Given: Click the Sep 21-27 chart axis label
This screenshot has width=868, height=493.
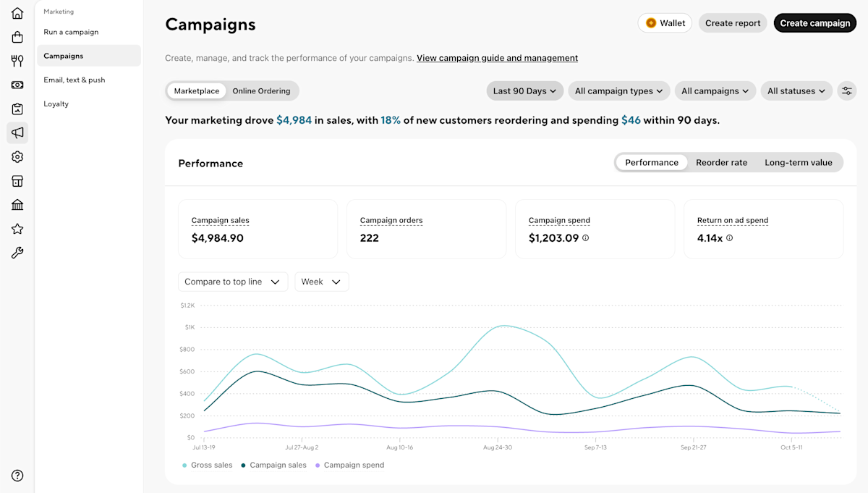Looking at the screenshot, I should [693, 448].
